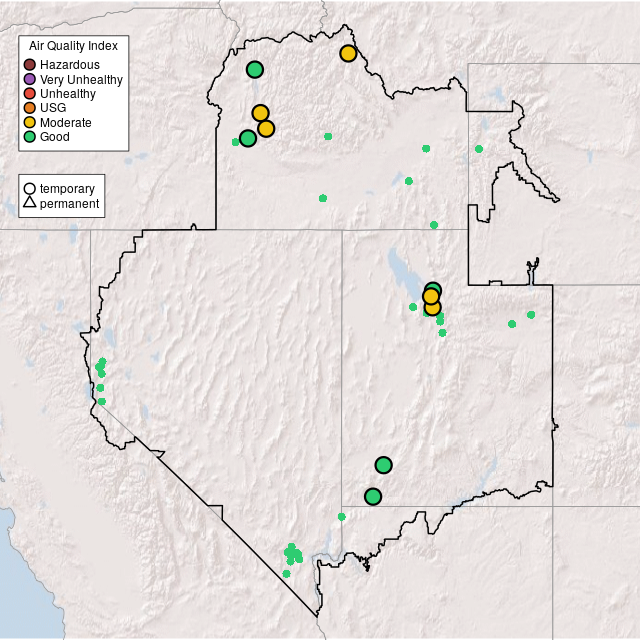This screenshot has height=640, width=640.
Task: Click the Hazardous dark red legend swatch
Action: (30, 65)
